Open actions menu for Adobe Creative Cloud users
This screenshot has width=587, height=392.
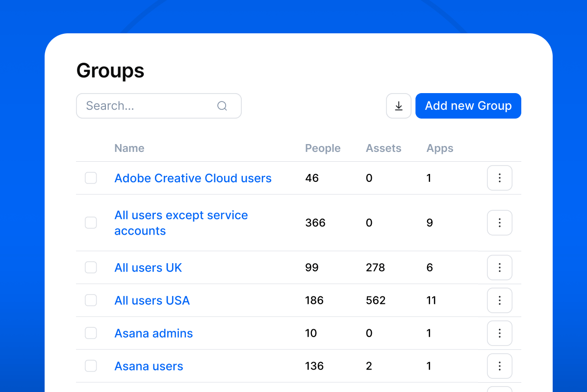coord(499,178)
